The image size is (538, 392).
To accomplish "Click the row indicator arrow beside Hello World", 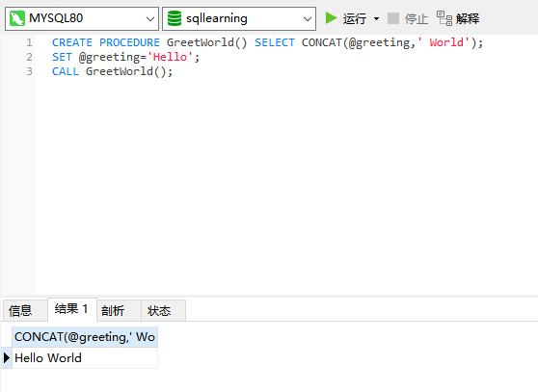I will [7, 358].
